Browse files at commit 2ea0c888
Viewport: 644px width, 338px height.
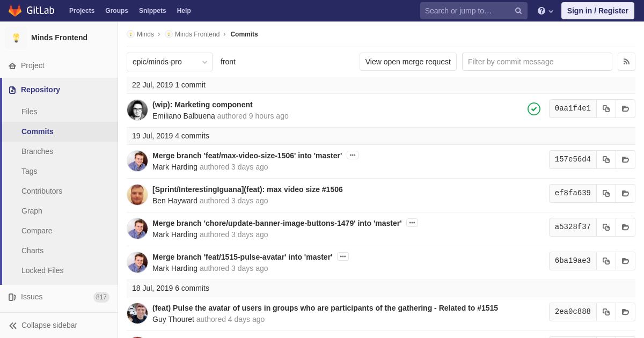(625, 312)
